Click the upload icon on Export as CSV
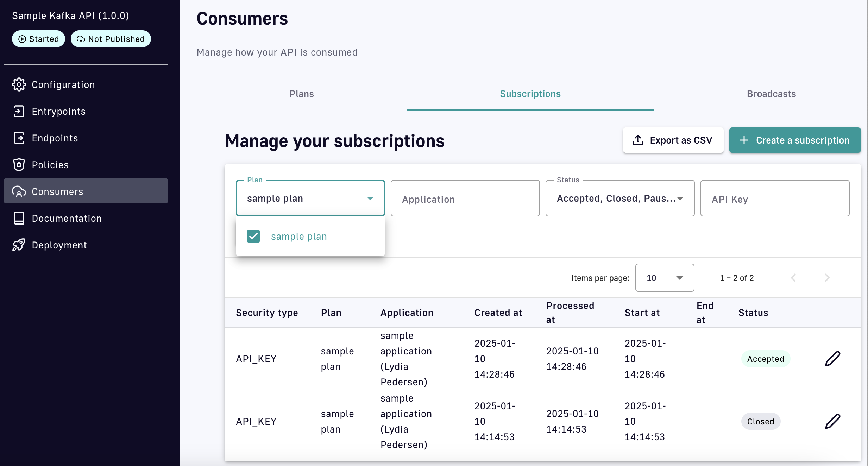The width and height of the screenshot is (868, 466). 637,140
